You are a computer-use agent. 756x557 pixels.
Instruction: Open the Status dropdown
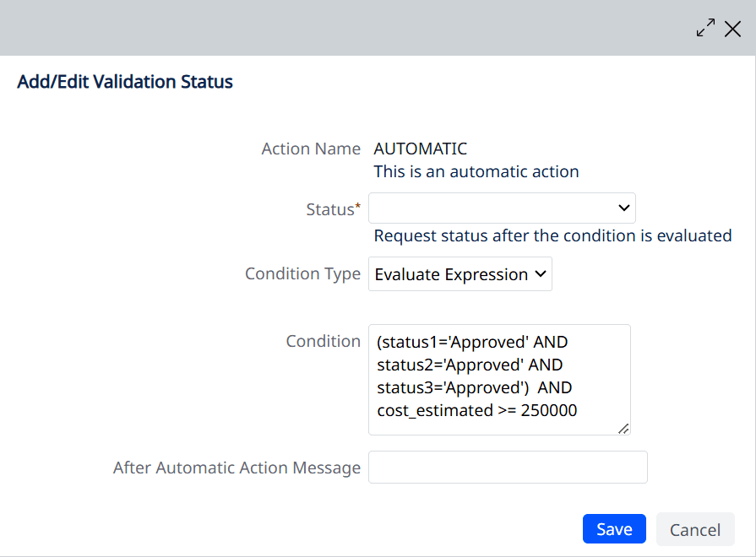coord(502,208)
